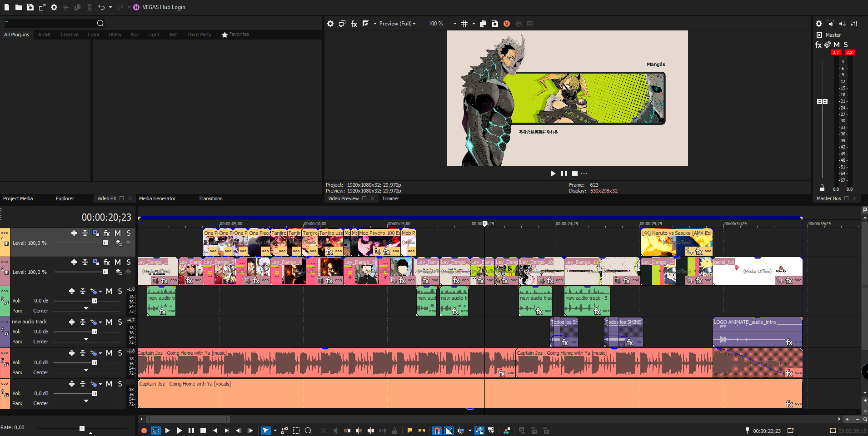Viewport: 868px width, 436px height.
Task: Toggle Enable Snapping magnet icon
Action: (x=437, y=431)
